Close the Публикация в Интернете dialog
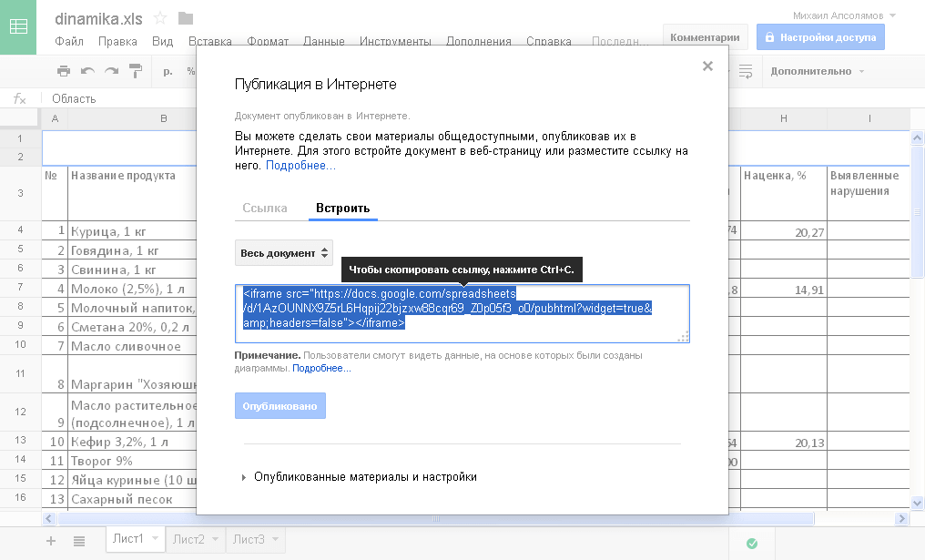Screen dimensions: 925x560 click(707, 66)
